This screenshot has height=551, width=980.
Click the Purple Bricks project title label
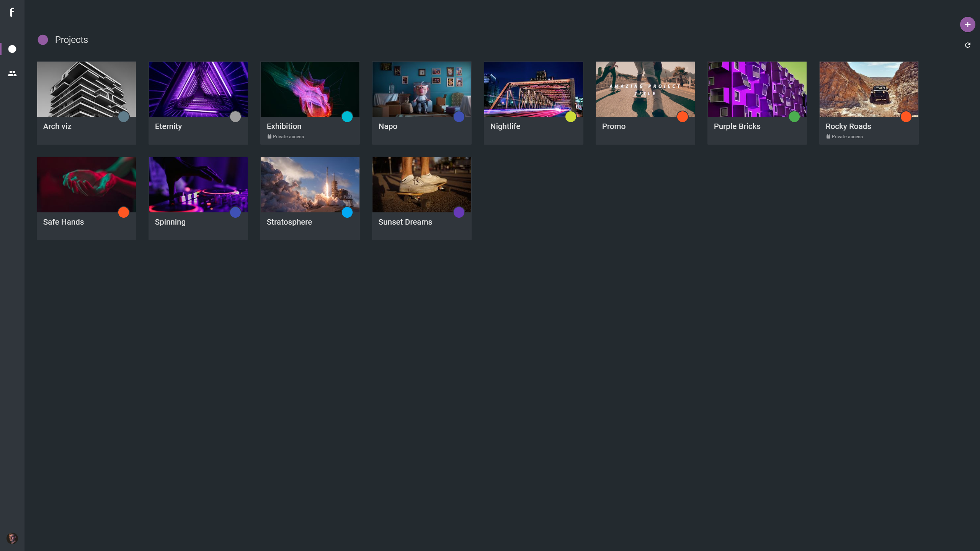click(x=737, y=126)
